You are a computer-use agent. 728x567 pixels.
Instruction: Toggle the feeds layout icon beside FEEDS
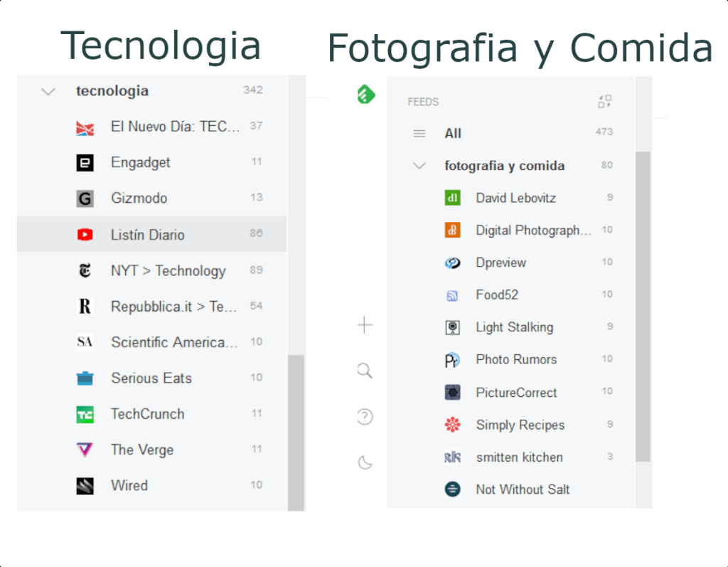604,102
